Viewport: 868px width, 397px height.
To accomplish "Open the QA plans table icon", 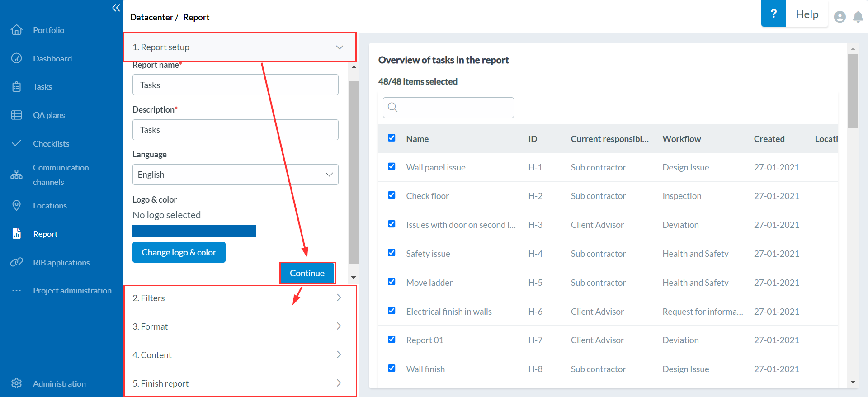I will 17,115.
